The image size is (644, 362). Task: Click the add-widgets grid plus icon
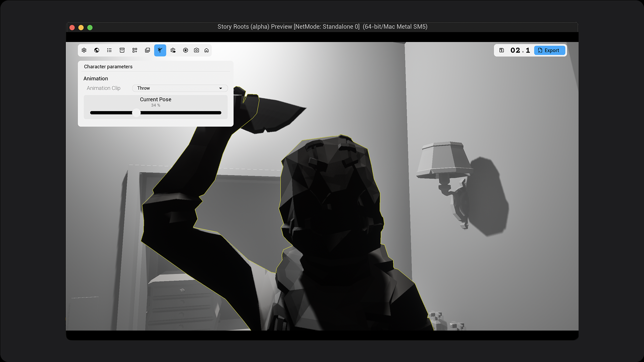(x=135, y=50)
